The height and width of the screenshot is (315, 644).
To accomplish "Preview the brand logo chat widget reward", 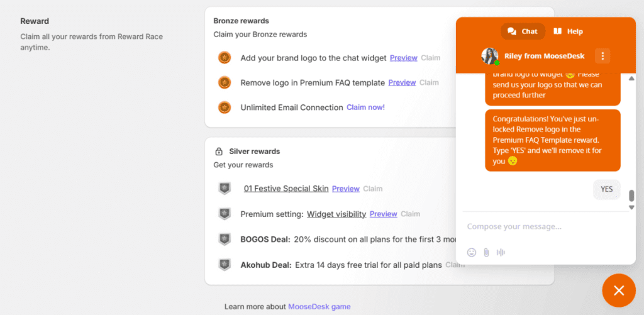I will (x=403, y=58).
